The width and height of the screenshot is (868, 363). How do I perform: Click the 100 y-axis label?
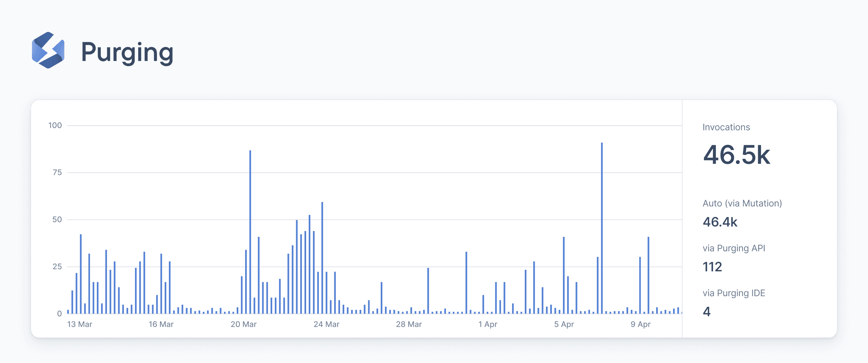click(55, 126)
